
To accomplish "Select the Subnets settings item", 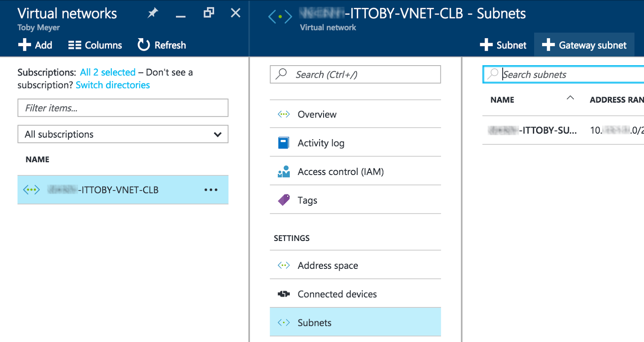I will (355, 322).
